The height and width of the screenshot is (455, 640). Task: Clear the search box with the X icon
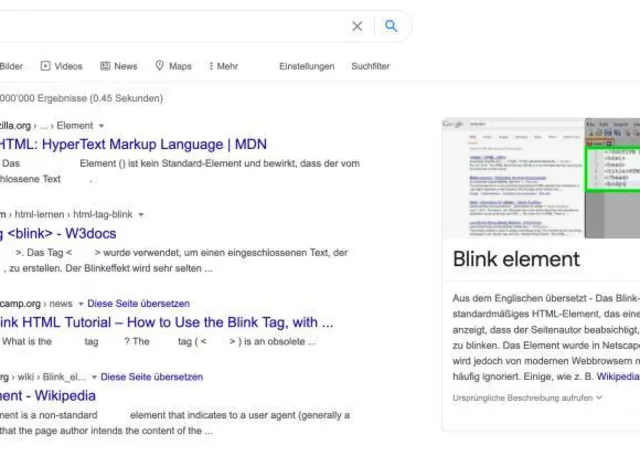click(357, 26)
